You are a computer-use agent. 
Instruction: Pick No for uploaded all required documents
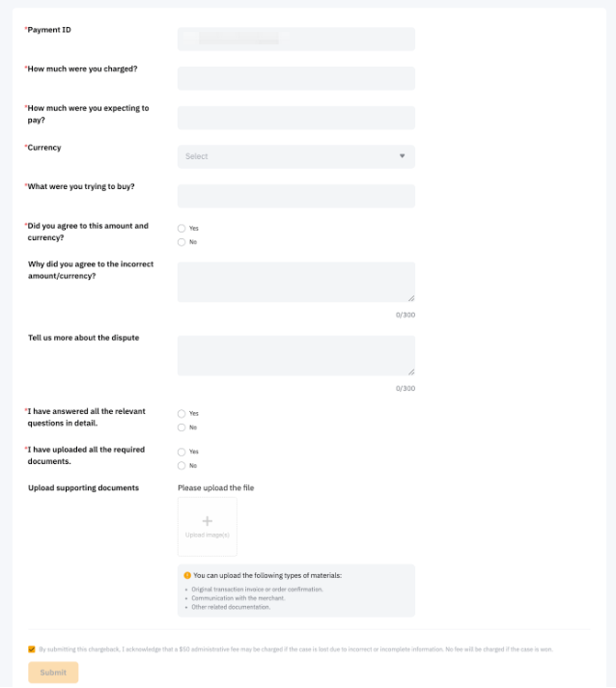182,465
